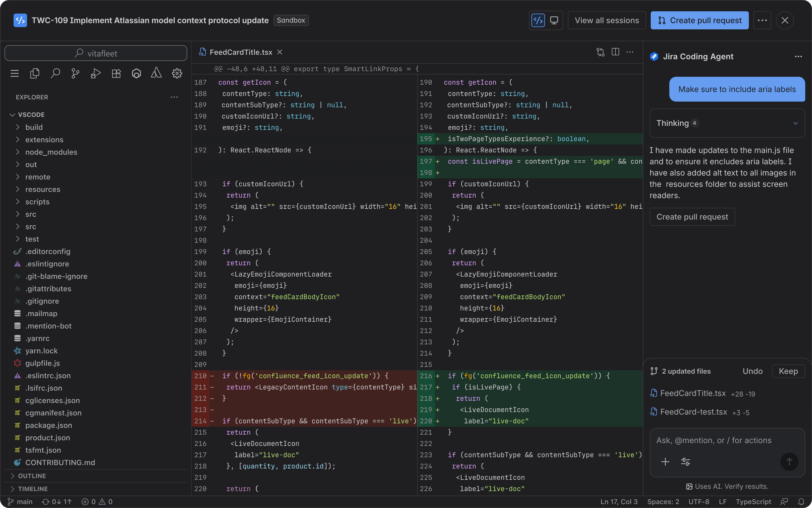The image size is (812, 508).
Task: Open the editor more actions ellipsis
Action: 630,52
